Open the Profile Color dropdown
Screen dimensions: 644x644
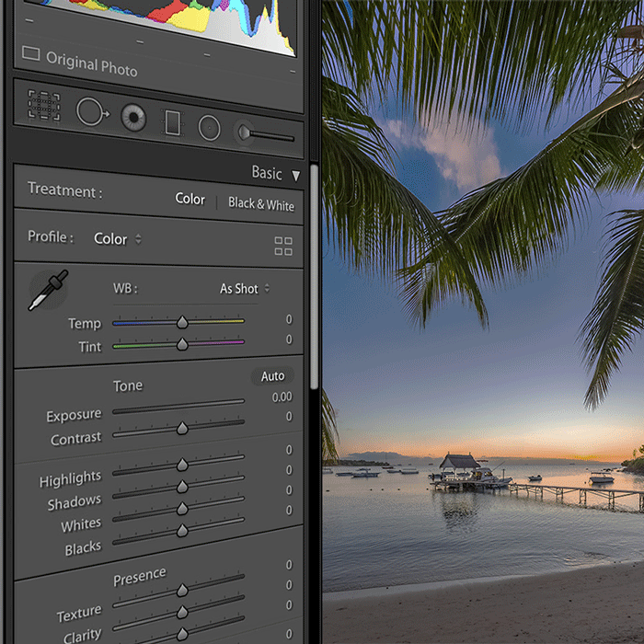(x=118, y=239)
